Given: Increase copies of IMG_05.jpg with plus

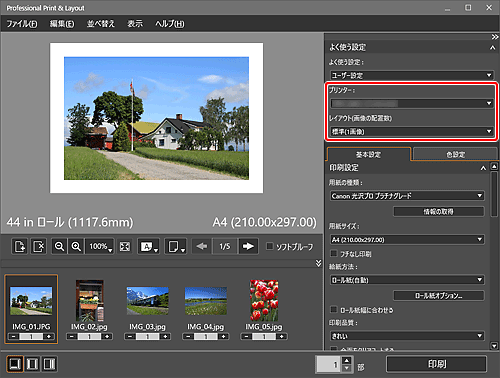Looking at the screenshot, I should 282,337.
